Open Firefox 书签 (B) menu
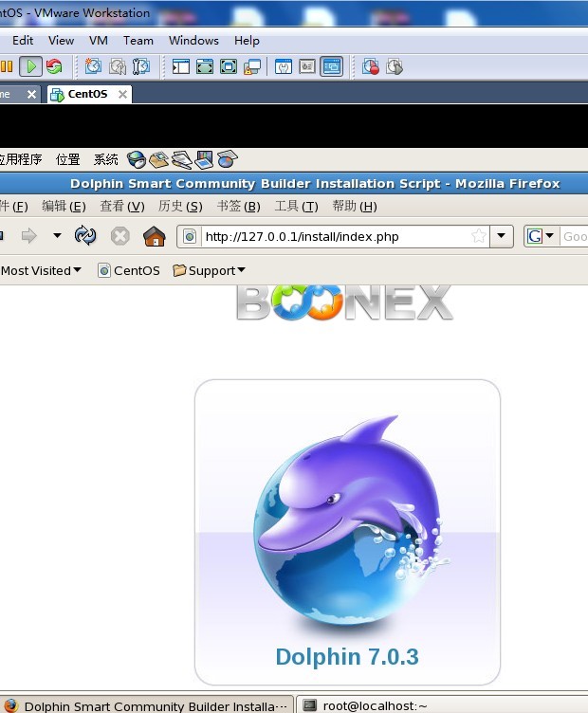Screen dimensions: 588x713 (x=238, y=207)
